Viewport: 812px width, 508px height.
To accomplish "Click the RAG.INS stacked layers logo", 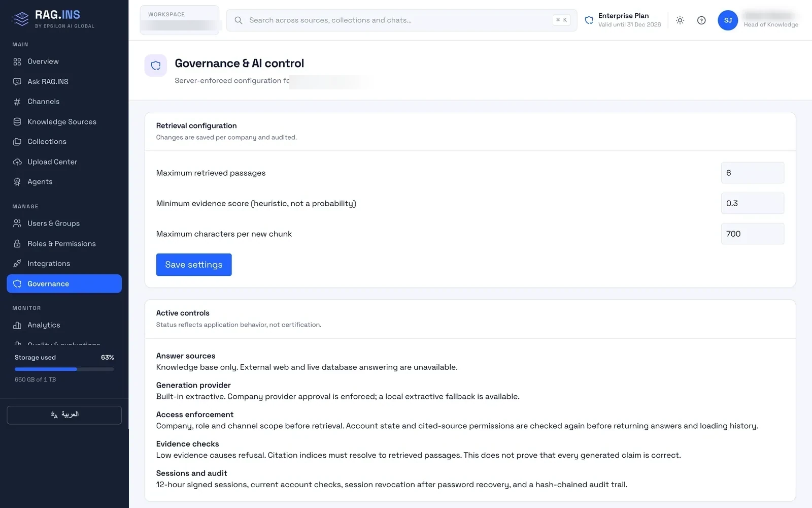I will tap(20, 19).
